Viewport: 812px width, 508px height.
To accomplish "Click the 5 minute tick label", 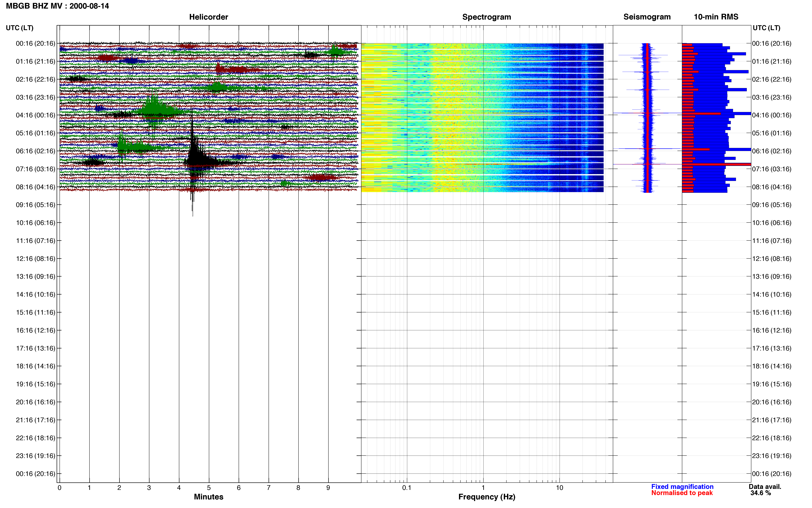I will coord(209,487).
